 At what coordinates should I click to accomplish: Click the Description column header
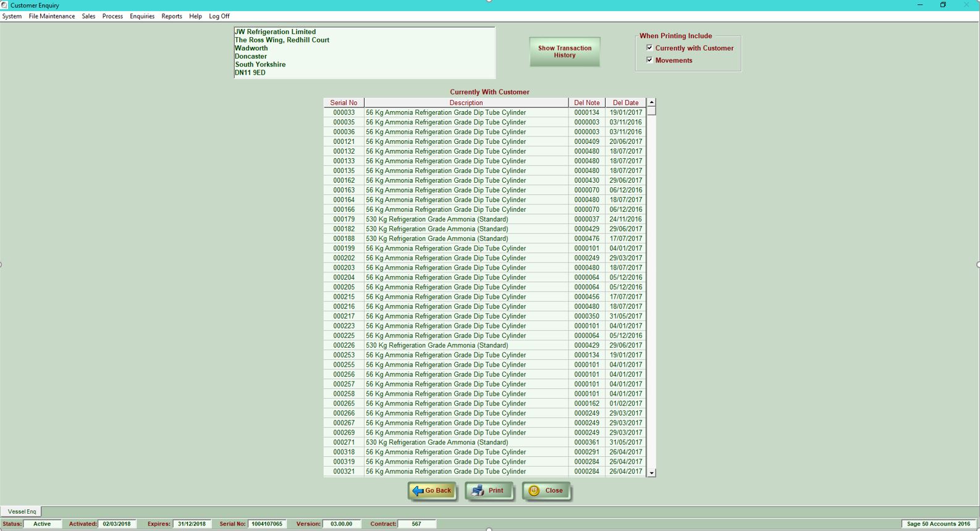point(466,102)
